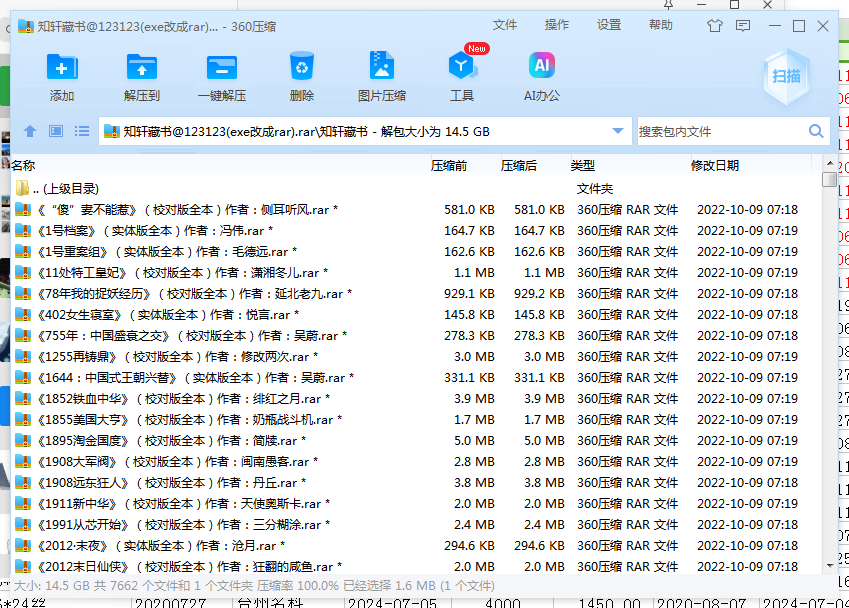Select the file 《1644：中国式王朝兴替》

416,378
